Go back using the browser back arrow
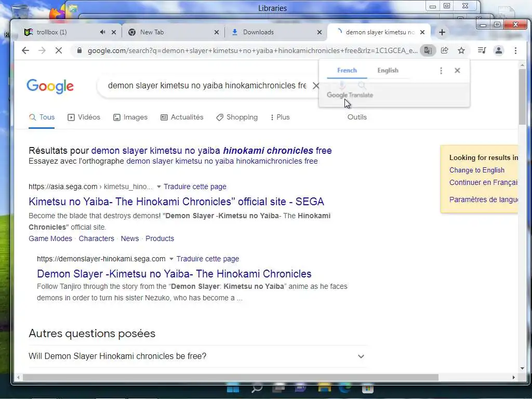The image size is (532, 399). pyautogui.click(x=25, y=50)
